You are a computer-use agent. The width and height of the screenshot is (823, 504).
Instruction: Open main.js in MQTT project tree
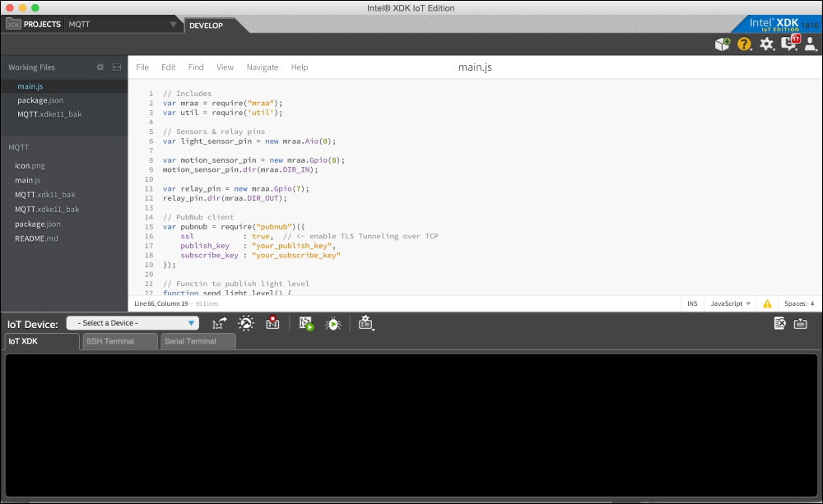coord(27,180)
